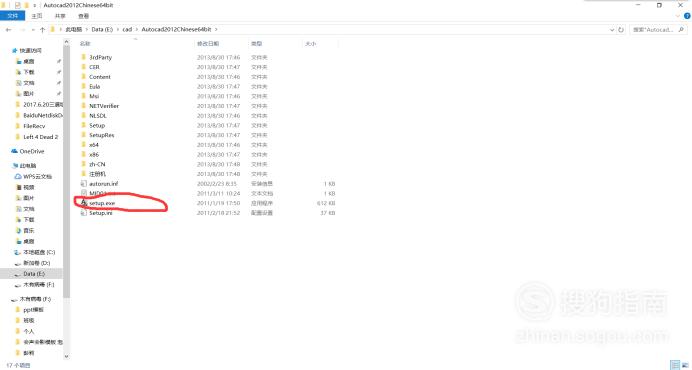The height and width of the screenshot is (370, 692).
Task: Open the address bar history dropdown
Action: [x=612, y=30]
